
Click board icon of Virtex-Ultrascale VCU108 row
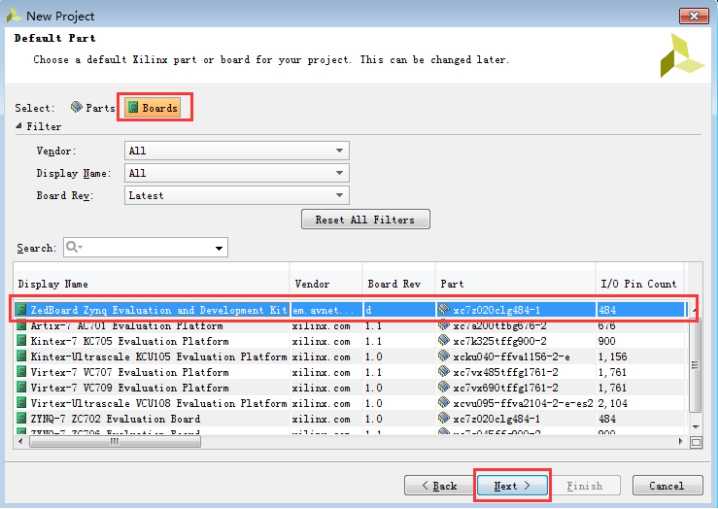(21, 403)
